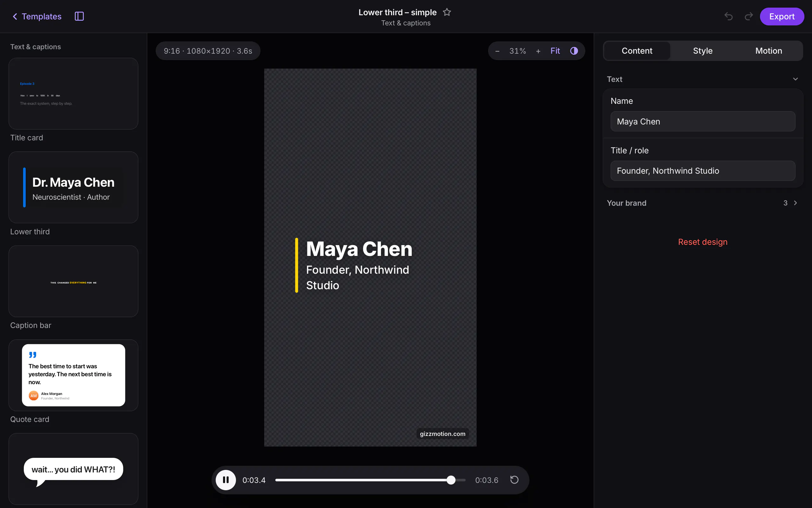Viewport: 812px width, 508px height.
Task: Fit the canvas to view
Action: (555, 51)
